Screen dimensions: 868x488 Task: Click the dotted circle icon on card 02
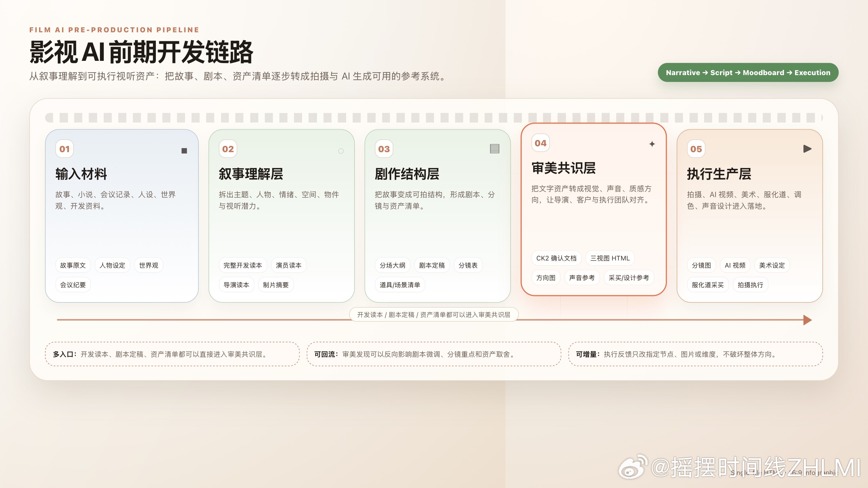click(341, 151)
